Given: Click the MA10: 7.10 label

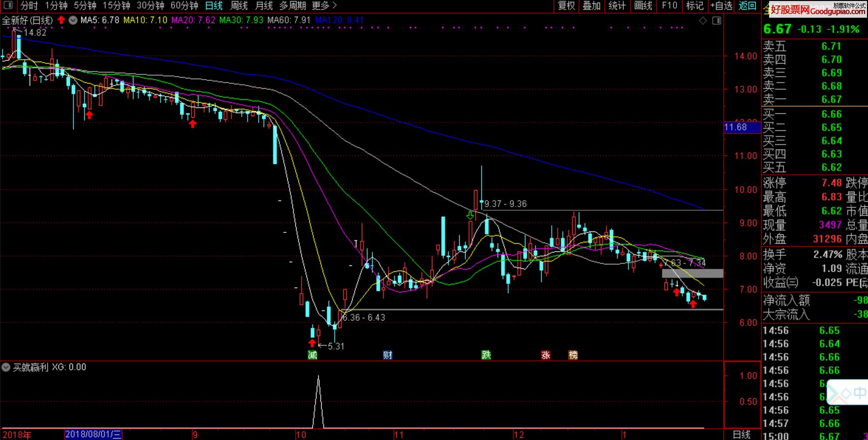Looking at the screenshot, I should pyautogui.click(x=145, y=20).
